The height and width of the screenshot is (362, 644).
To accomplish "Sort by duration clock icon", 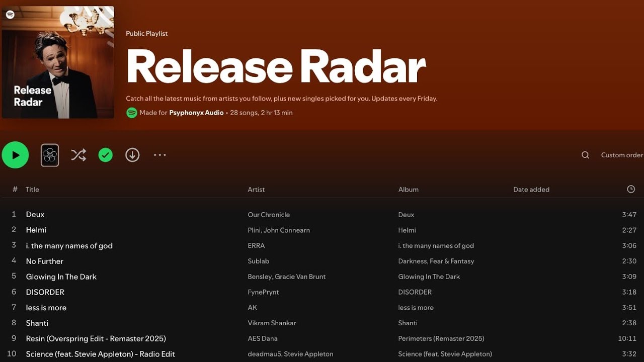I will pyautogui.click(x=631, y=189).
